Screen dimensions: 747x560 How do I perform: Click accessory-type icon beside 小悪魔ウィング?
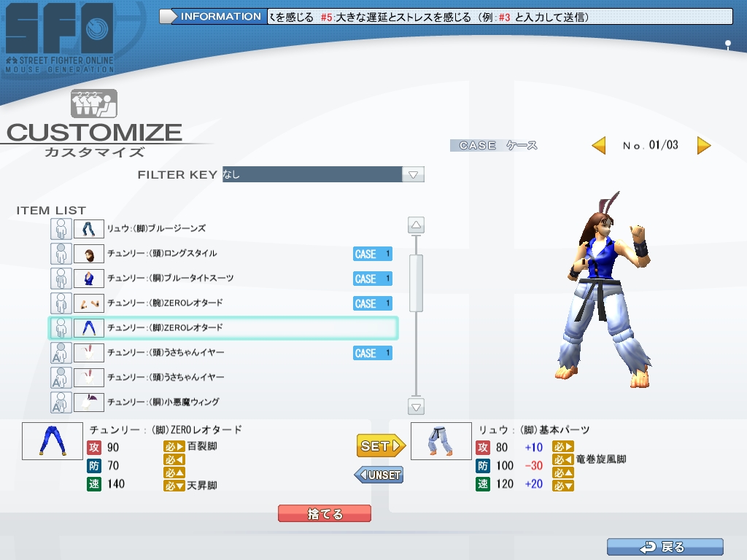point(61,402)
